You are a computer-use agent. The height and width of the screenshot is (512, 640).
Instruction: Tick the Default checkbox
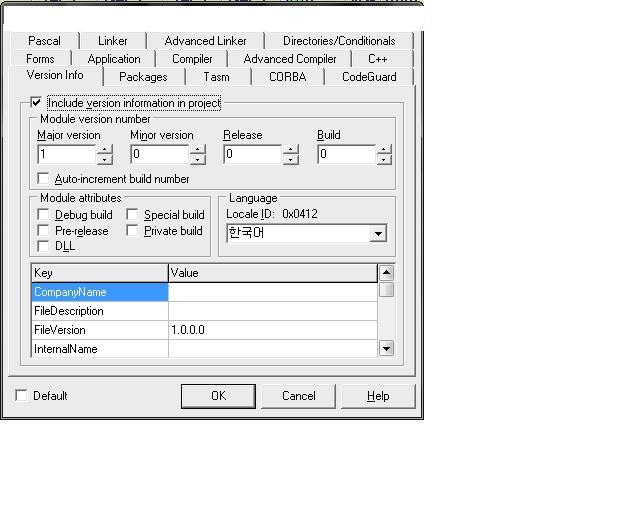tap(22, 396)
